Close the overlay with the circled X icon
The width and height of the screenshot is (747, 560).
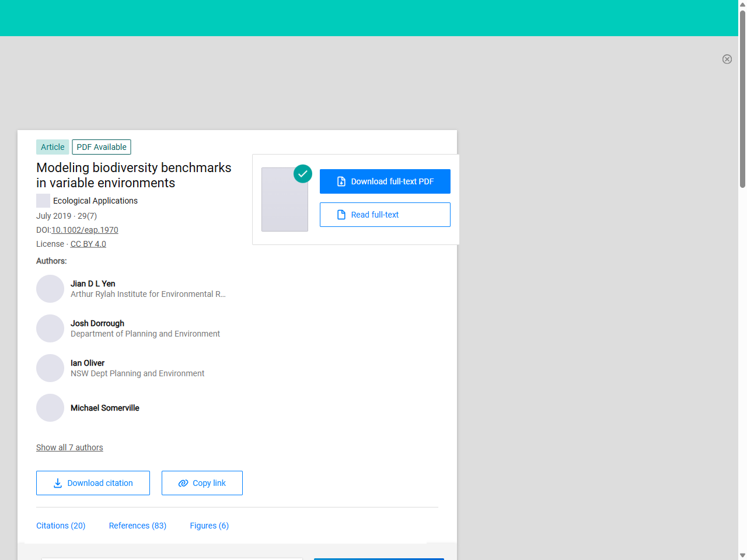point(727,59)
